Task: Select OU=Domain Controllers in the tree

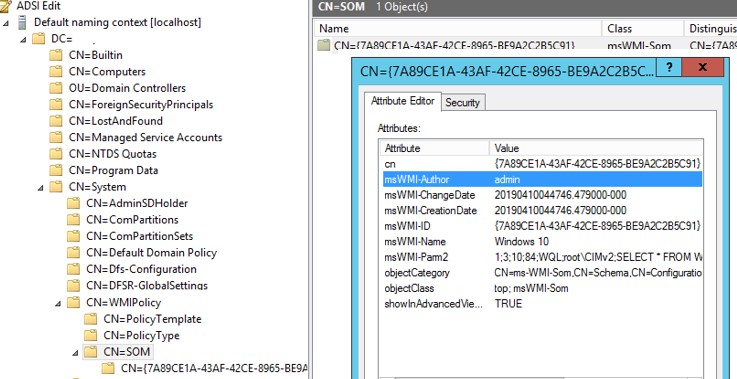Action: point(127,88)
